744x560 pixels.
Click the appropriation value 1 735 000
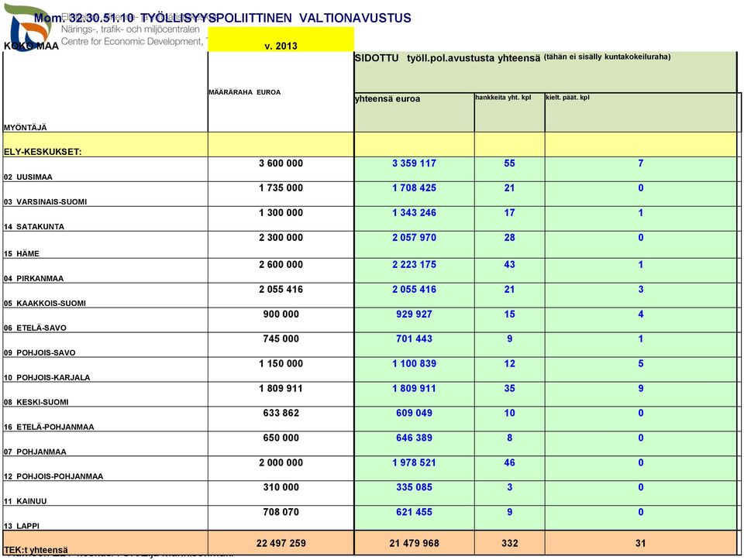tap(281, 187)
